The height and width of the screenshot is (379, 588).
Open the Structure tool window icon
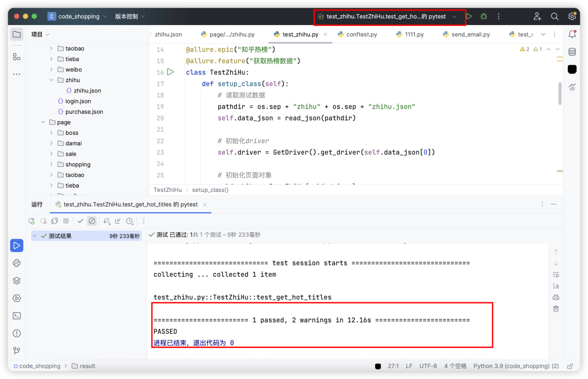click(x=16, y=57)
